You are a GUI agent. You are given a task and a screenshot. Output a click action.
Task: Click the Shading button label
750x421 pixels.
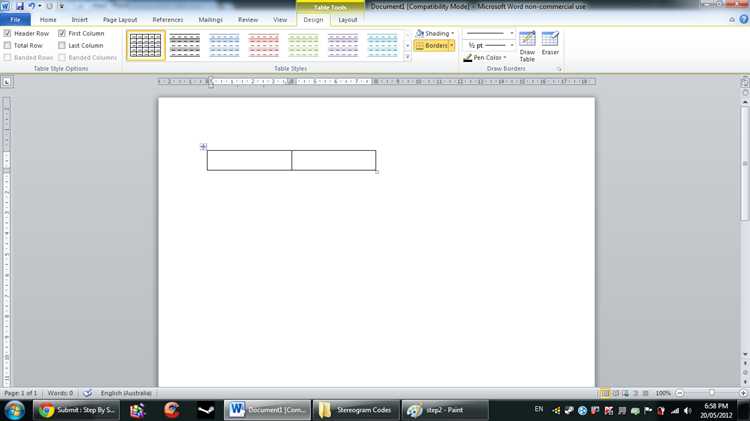tap(437, 33)
